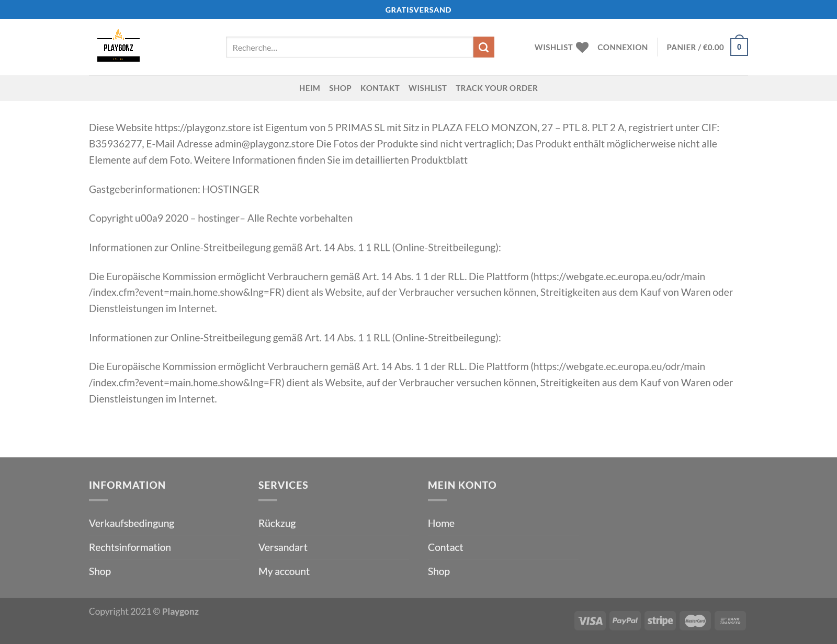Viewport: 837px width, 644px height.
Task: Click the wishlist heart icon
Action: [x=582, y=47]
